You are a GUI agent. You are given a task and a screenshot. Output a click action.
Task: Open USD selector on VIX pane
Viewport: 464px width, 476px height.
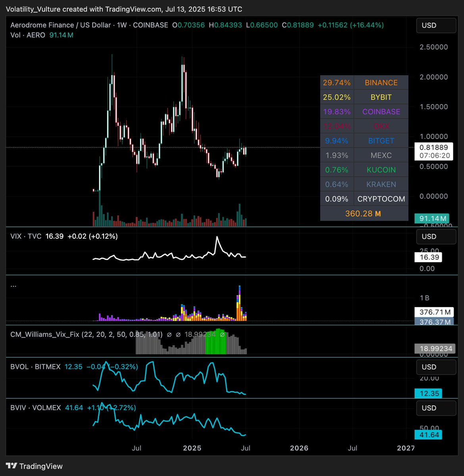click(x=436, y=237)
